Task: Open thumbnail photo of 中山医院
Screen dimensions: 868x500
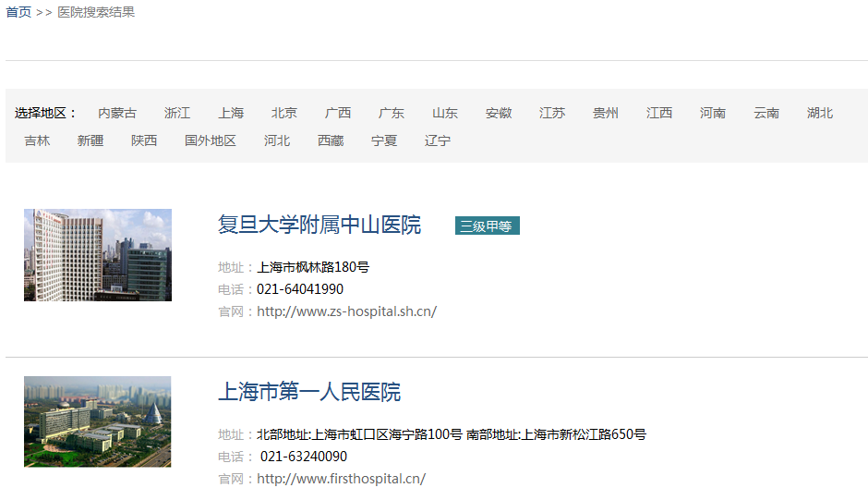Action: [98, 255]
